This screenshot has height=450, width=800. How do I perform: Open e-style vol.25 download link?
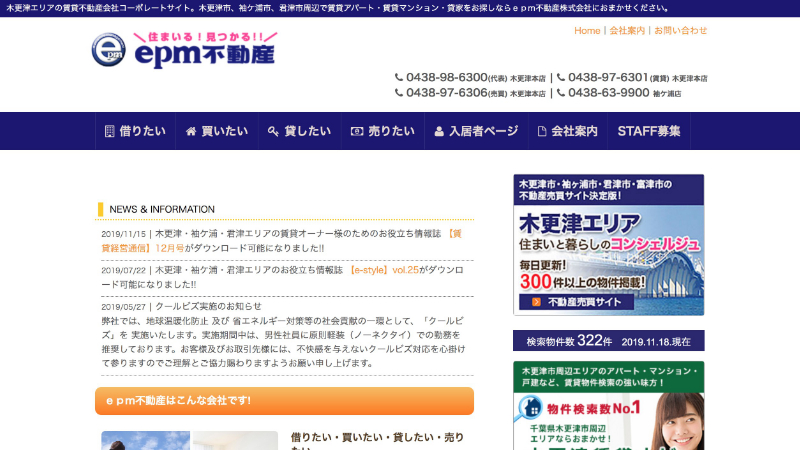(383, 270)
